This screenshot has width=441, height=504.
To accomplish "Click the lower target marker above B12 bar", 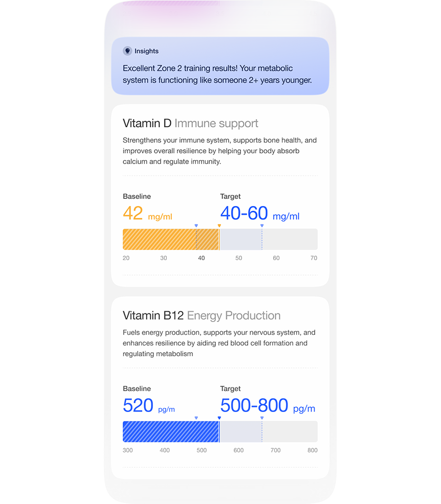I will 196,418.
